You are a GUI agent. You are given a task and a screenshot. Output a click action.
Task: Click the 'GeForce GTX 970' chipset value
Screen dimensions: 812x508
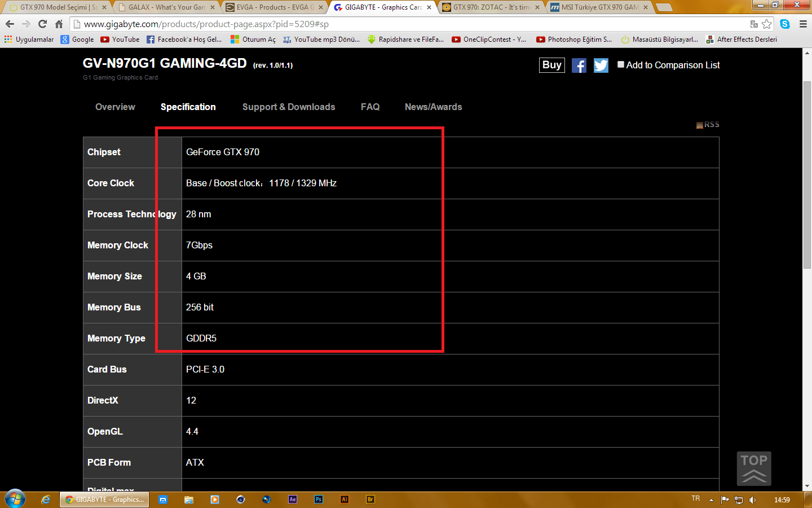(x=223, y=152)
